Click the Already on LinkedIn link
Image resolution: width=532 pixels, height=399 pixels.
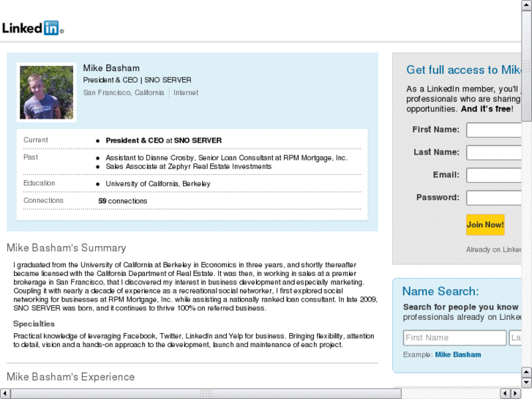tap(494, 250)
